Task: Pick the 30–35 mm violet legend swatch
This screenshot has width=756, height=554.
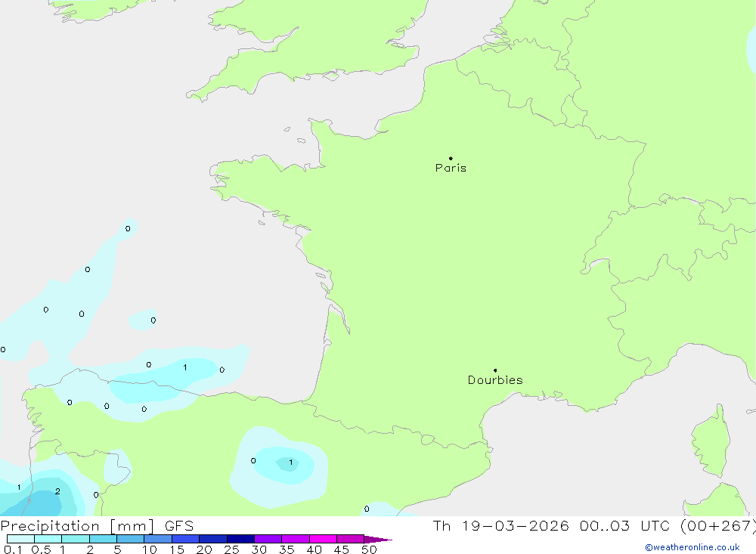Action: (268, 539)
